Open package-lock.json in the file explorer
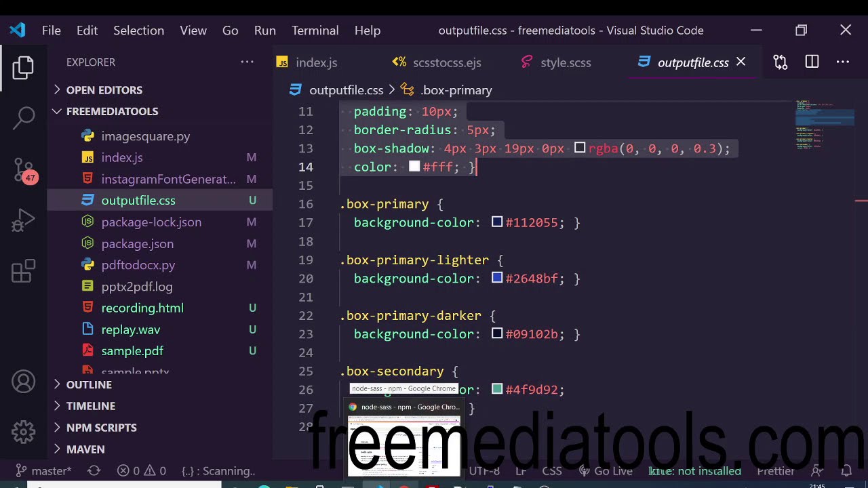The height and width of the screenshot is (488, 868). tap(151, 222)
